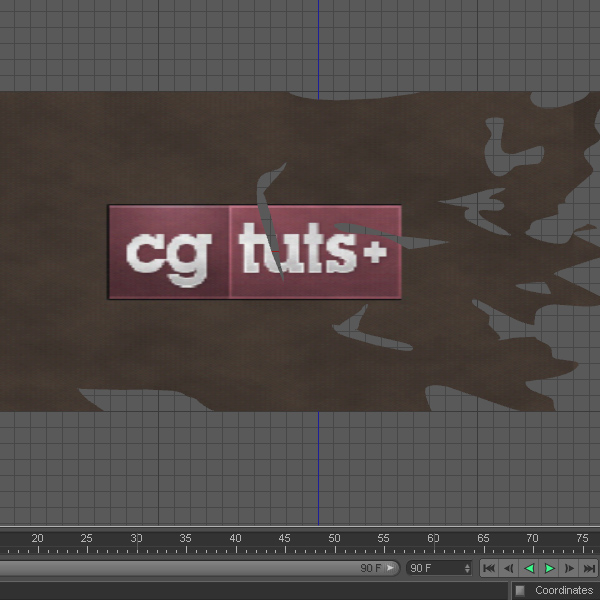Play the animation backwards
The image size is (600, 600).
(529, 568)
